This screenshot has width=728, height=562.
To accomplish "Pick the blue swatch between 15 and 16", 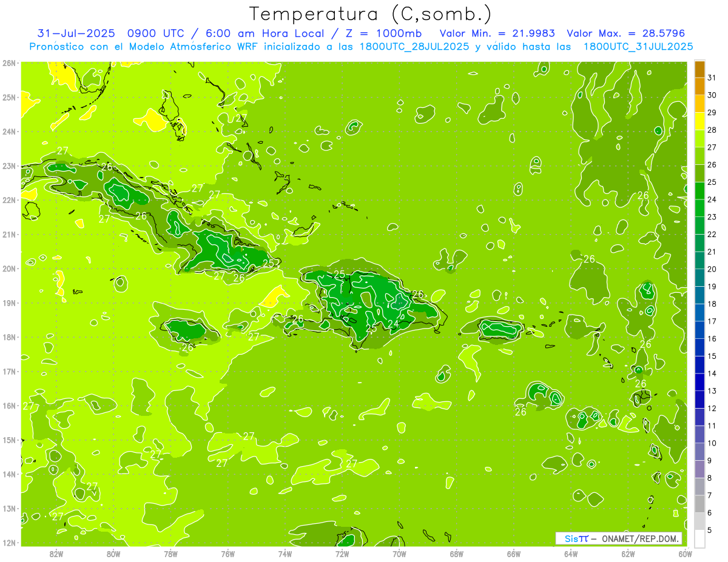I will click(700, 347).
